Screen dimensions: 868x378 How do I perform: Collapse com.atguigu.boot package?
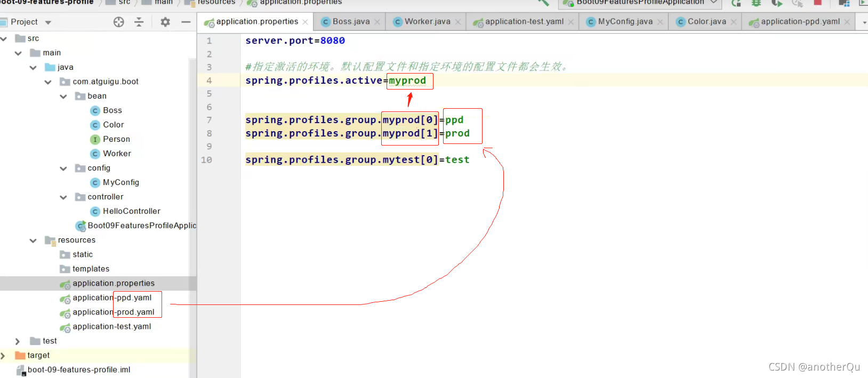tap(48, 82)
